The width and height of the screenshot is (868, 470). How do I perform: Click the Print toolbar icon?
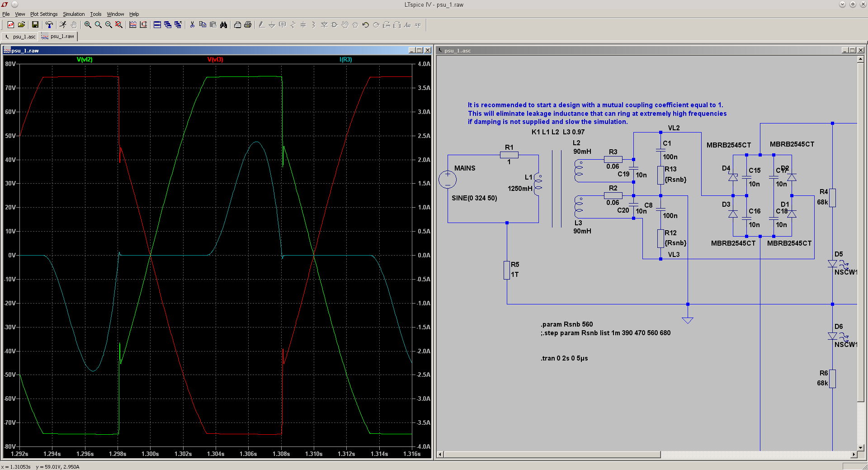[x=248, y=25]
